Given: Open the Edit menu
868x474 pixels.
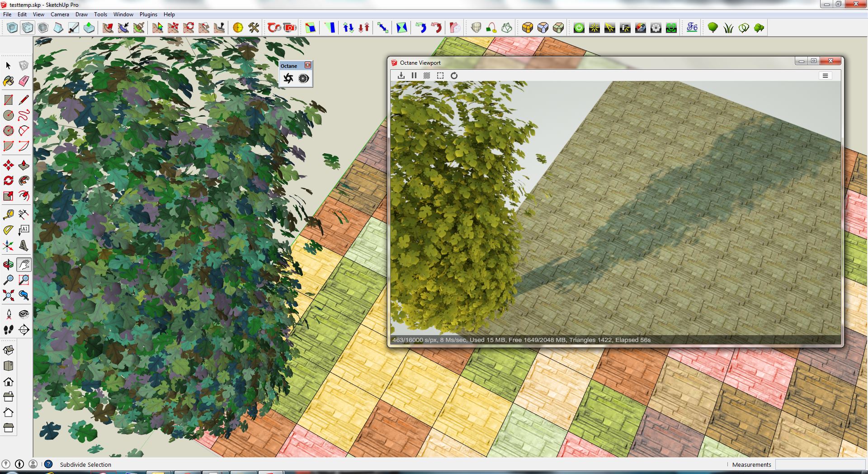Looking at the screenshot, I should point(22,14).
